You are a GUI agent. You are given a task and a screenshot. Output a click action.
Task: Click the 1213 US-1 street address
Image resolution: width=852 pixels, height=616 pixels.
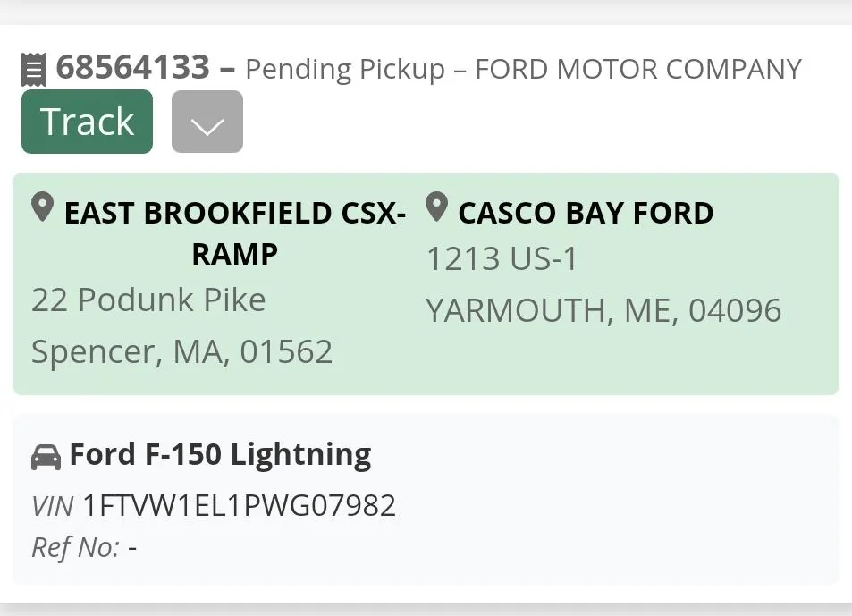coord(502,259)
